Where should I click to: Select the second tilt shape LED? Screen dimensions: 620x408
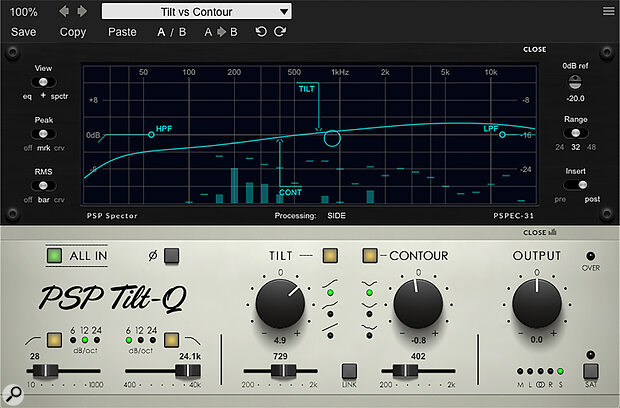330,314
